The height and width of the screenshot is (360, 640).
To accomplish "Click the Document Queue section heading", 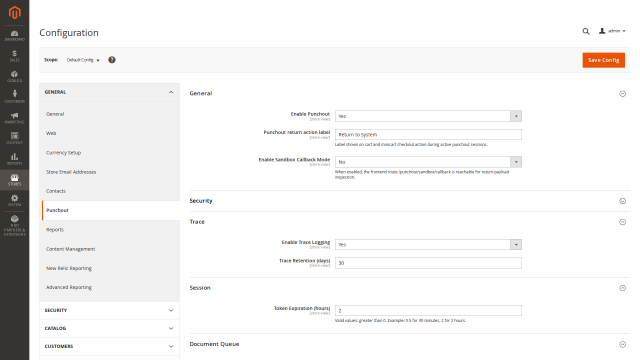I will (214, 344).
